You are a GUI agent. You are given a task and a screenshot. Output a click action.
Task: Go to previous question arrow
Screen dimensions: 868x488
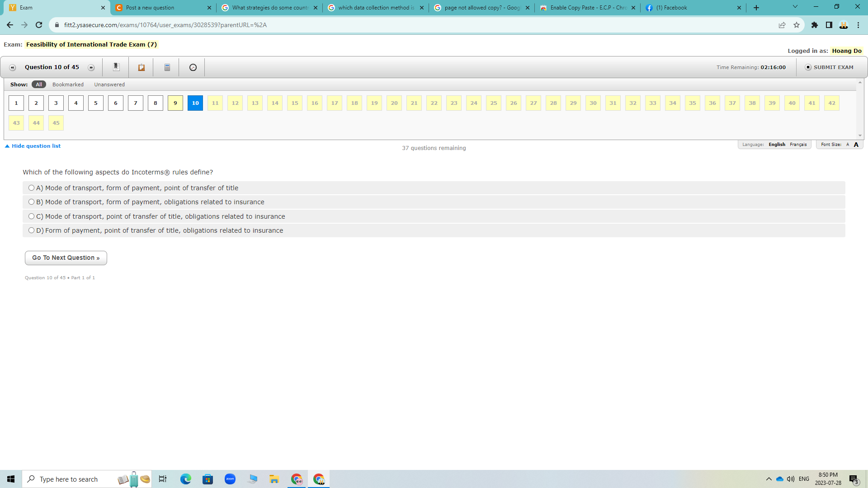click(13, 67)
